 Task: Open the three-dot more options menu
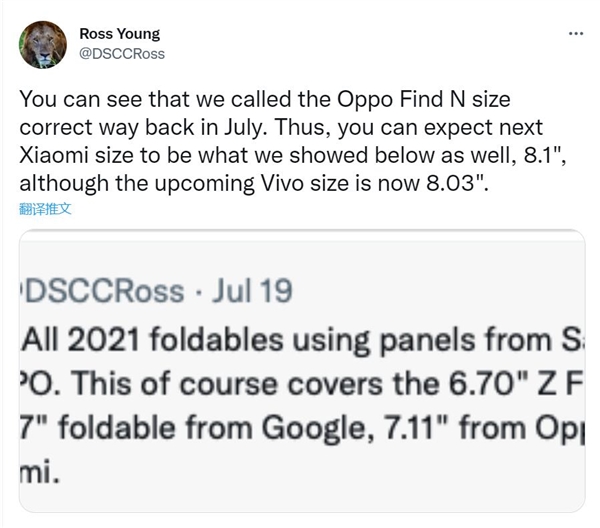pyautogui.click(x=575, y=35)
